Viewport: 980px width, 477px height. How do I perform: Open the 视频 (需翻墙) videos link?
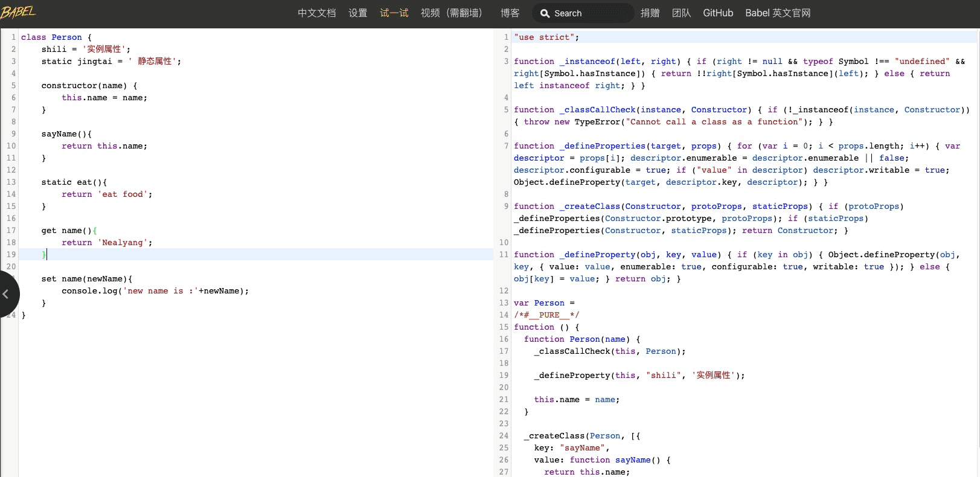pyautogui.click(x=451, y=13)
